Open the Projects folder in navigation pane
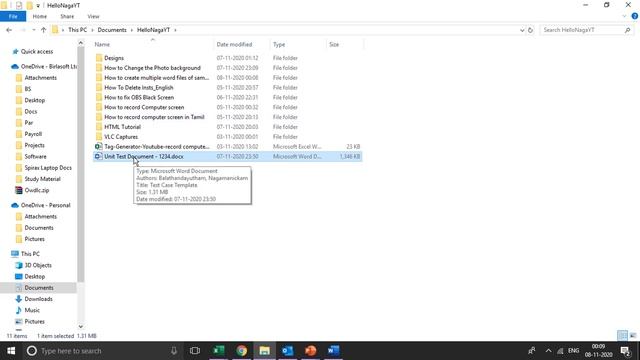Viewport: 640px width, 360px height. pos(34,145)
